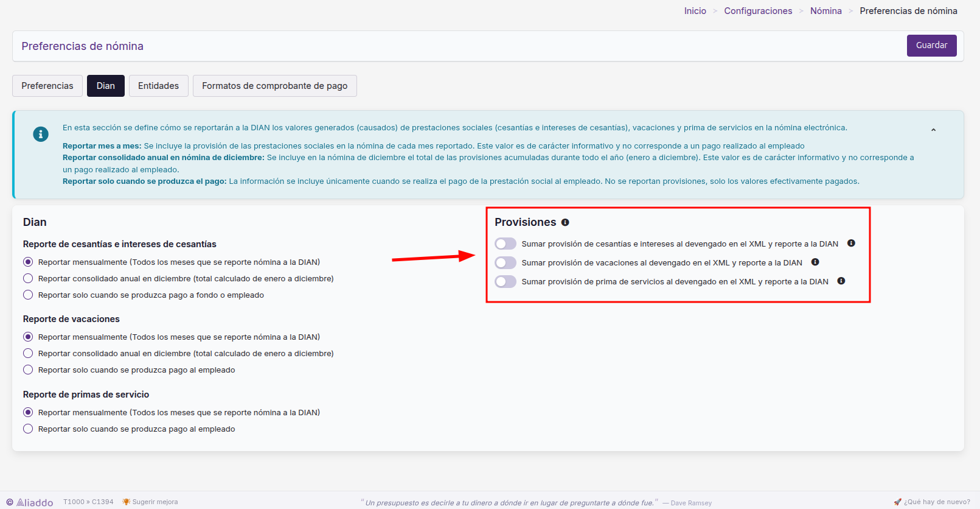Screen dimensions: 980x509
Task: Switch to the Entidades tab
Action: pyautogui.click(x=158, y=86)
